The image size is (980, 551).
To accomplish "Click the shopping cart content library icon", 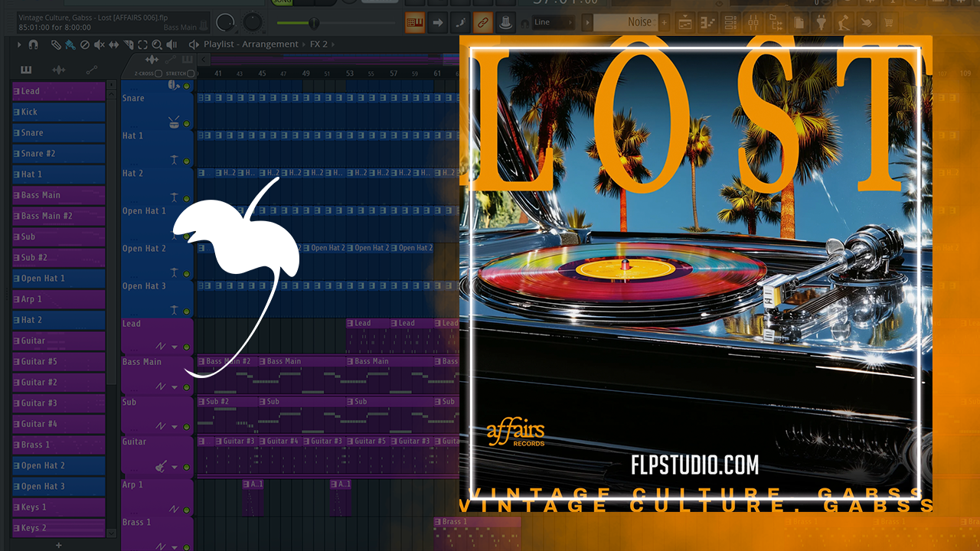I will tap(889, 23).
